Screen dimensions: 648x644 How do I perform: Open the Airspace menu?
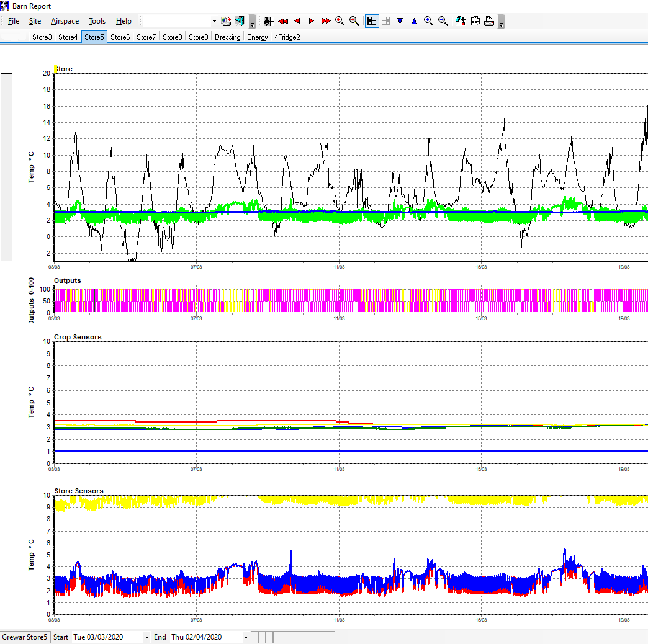coord(65,21)
